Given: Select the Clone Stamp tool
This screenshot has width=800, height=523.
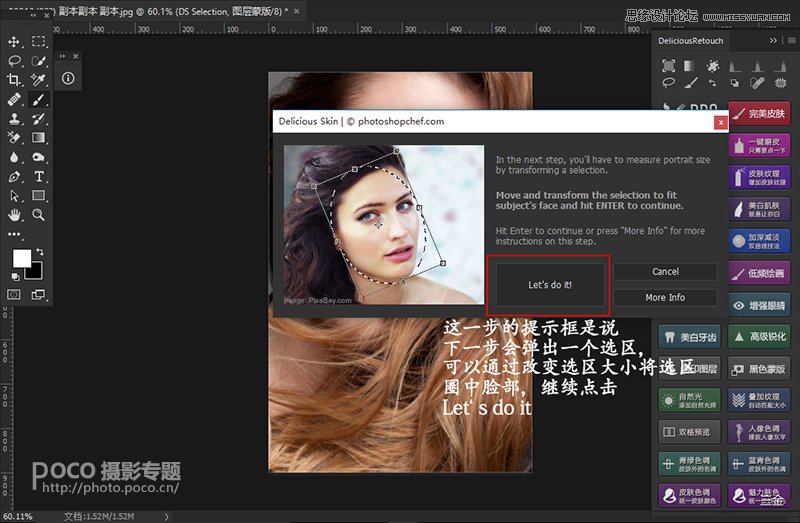Looking at the screenshot, I should tap(14, 118).
